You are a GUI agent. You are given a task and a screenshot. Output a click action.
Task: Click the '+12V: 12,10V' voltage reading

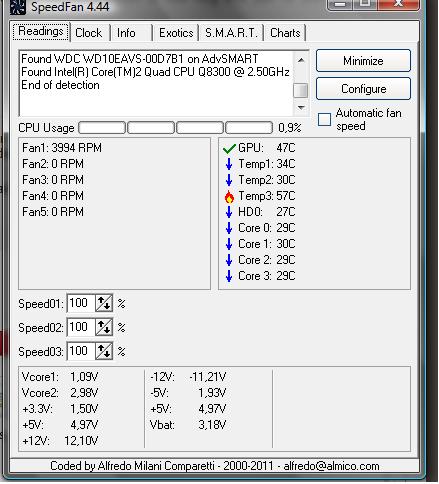click(x=60, y=441)
